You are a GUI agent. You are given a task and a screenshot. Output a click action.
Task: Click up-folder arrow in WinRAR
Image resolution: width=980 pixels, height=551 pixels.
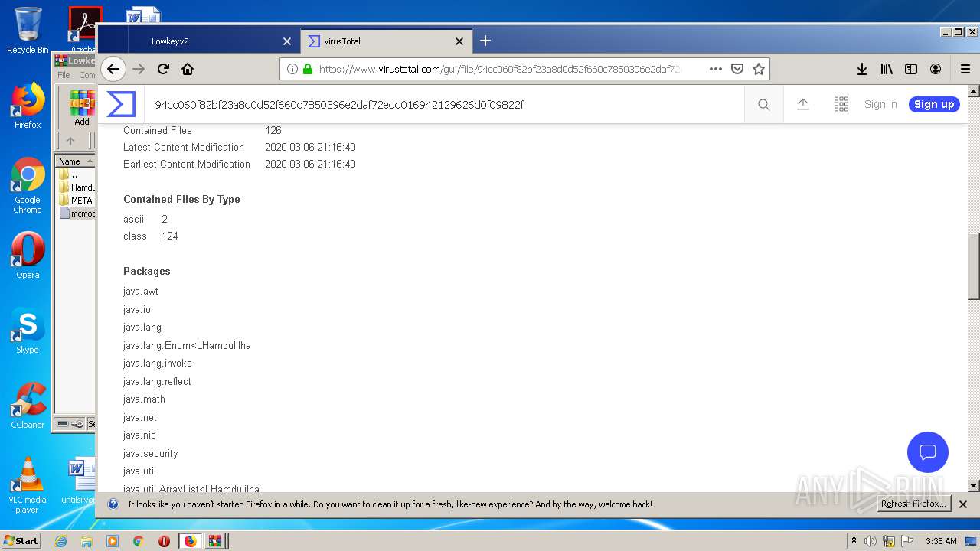pos(70,141)
